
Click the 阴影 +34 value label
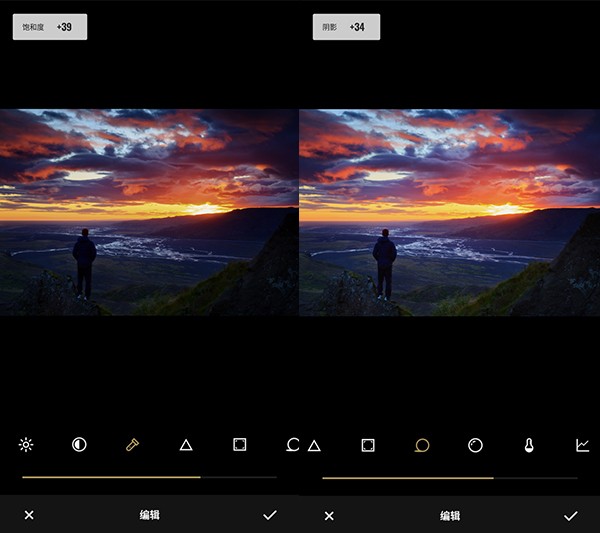point(346,27)
